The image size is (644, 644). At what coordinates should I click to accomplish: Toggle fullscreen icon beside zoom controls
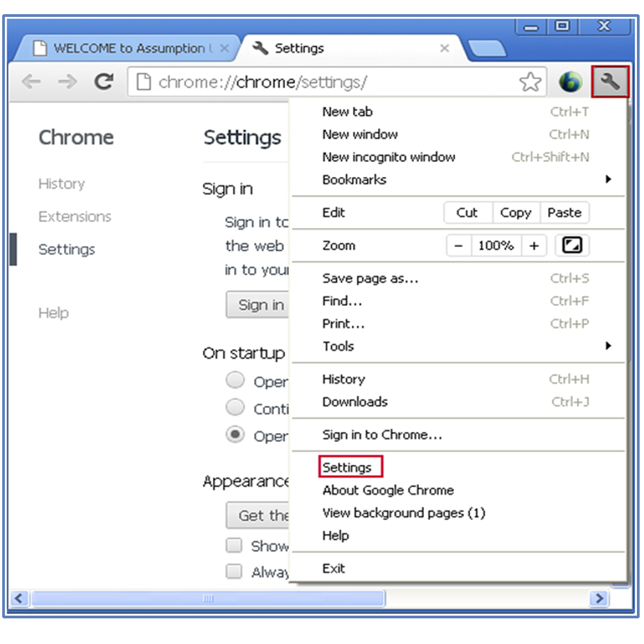click(571, 245)
